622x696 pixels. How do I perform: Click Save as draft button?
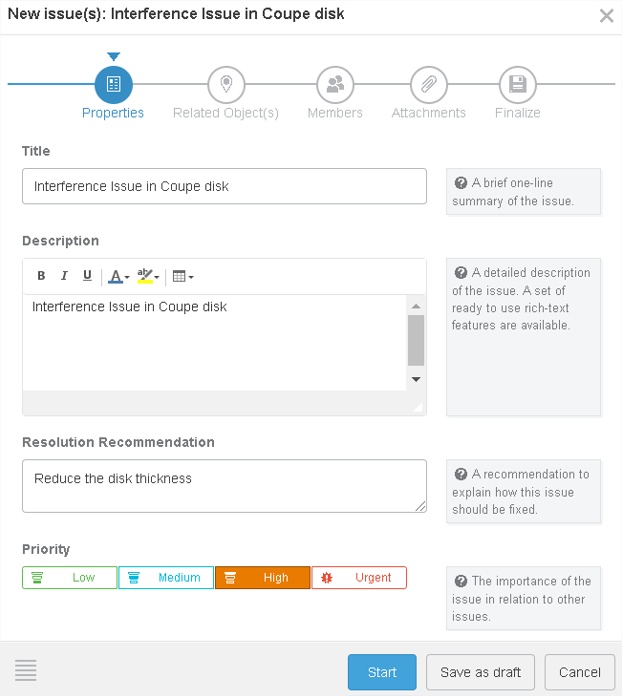tap(480, 672)
